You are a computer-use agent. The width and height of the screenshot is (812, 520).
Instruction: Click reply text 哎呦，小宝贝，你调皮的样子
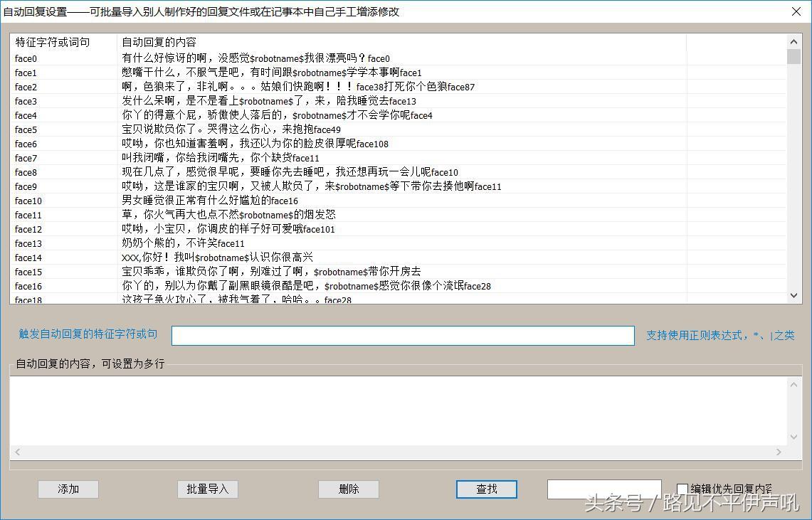[x=228, y=229]
